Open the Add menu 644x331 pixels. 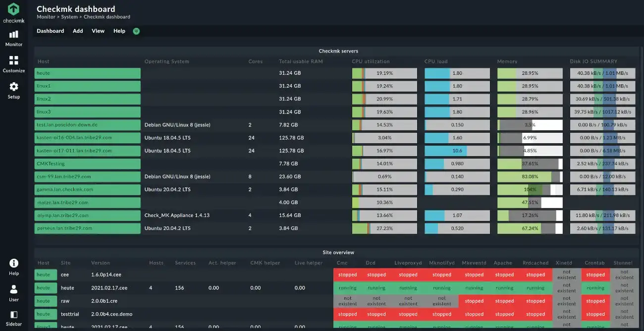[78, 31]
